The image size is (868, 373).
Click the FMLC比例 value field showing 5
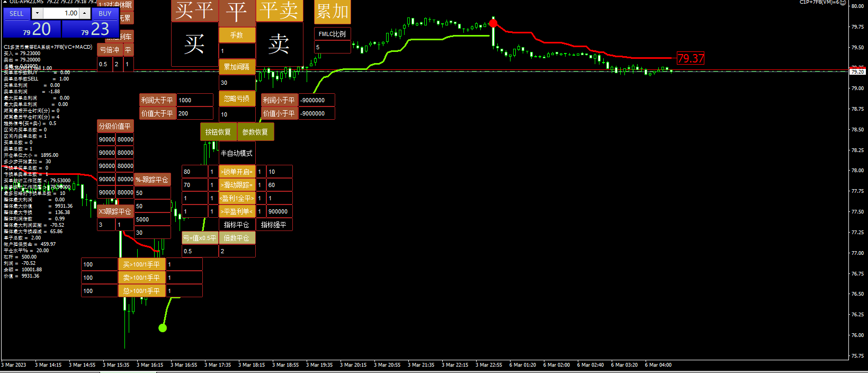(x=332, y=47)
